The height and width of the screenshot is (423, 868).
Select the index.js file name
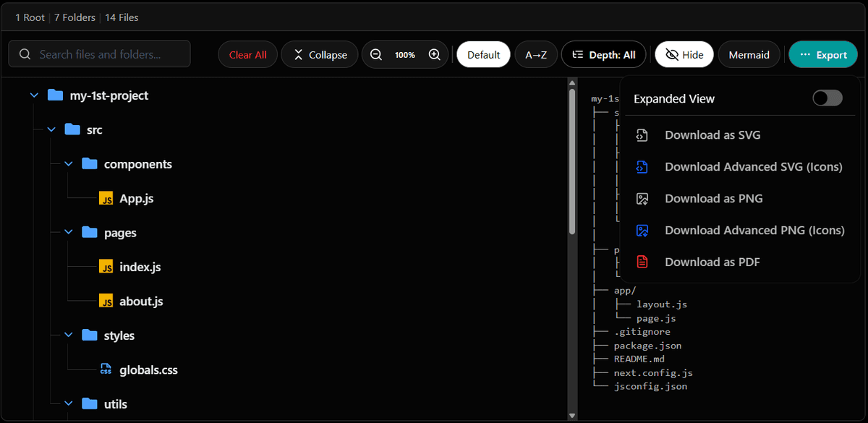coord(140,268)
